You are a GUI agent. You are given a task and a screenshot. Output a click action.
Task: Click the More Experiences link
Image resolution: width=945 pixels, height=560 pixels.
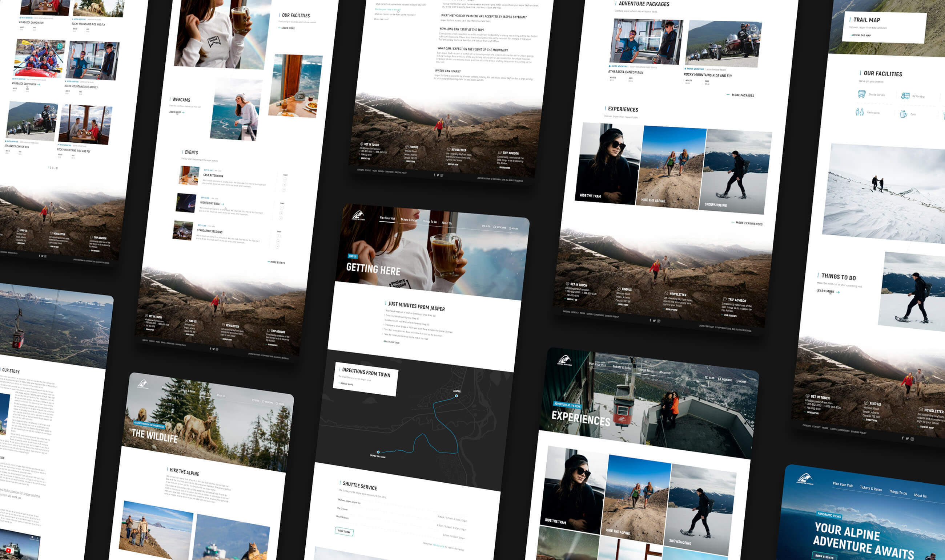coord(747,223)
